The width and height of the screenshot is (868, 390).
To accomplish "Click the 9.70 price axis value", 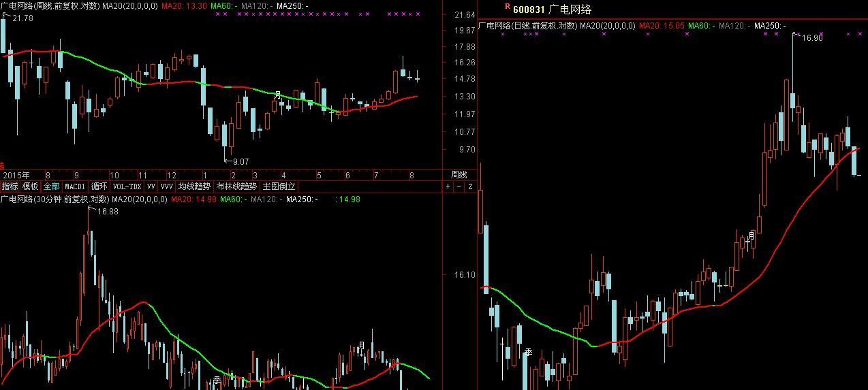I will [466, 150].
